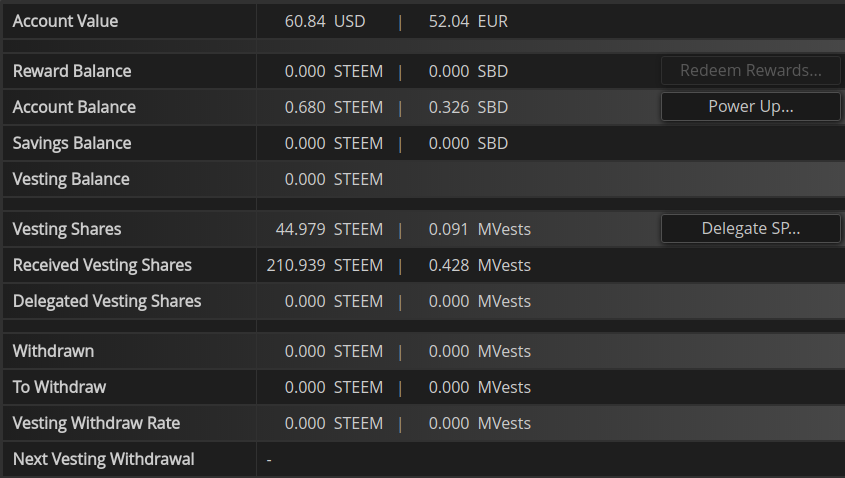Click the 0.091 MVests value
Image resolution: width=845 pixels, height=478 pixels.
479,229
